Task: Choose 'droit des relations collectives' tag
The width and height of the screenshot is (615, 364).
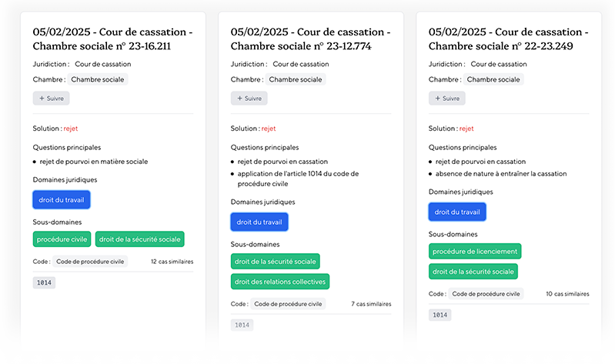Action: (280, 282)
